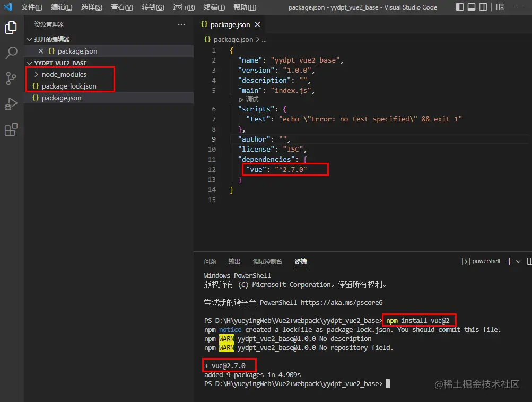Screen dimensions: 532x402
Task: Click the debug scripts CodeLens arrow
Action: (x=241, y=99)
